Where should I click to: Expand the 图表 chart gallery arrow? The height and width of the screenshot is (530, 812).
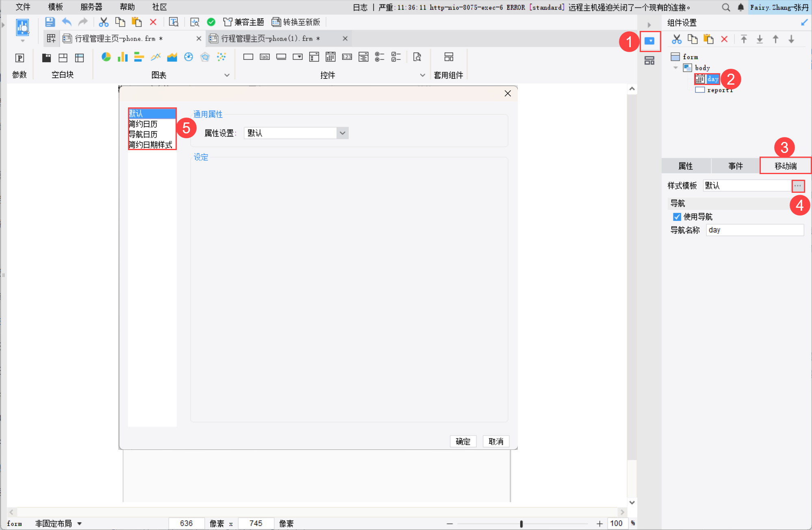[x=227, y=75]
